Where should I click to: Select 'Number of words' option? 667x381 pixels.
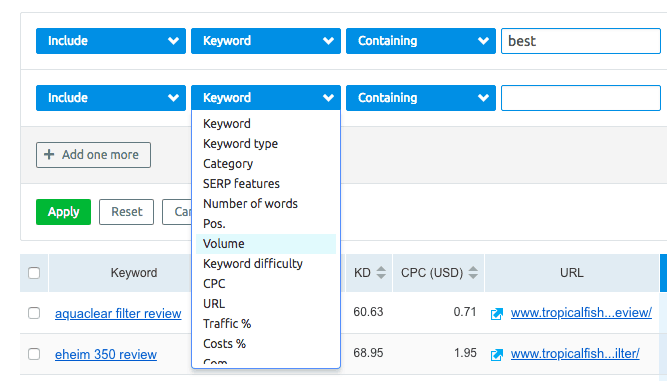coord(266,204)
